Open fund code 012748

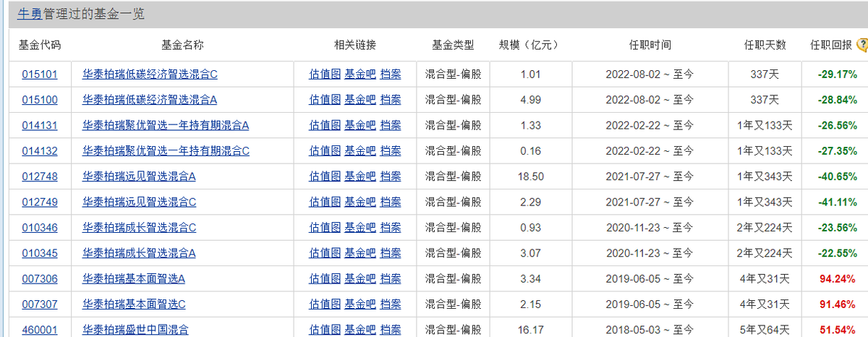tap(40, 176)
